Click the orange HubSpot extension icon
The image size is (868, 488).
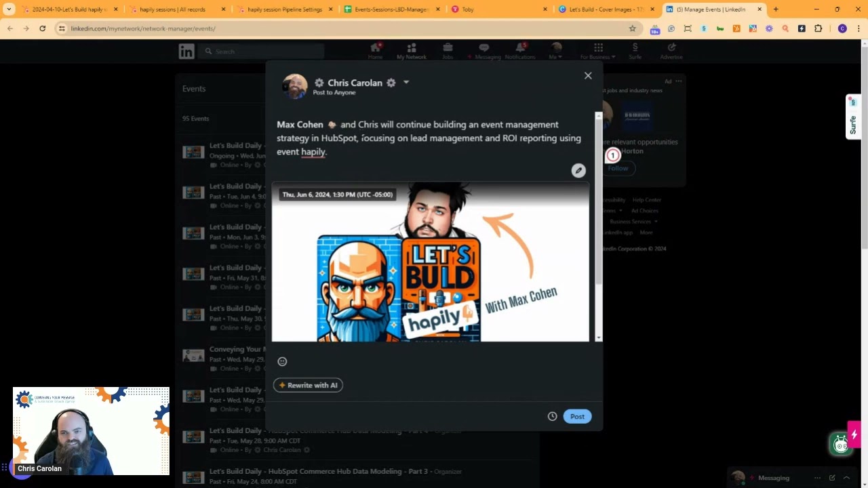[x=736, y=28]
